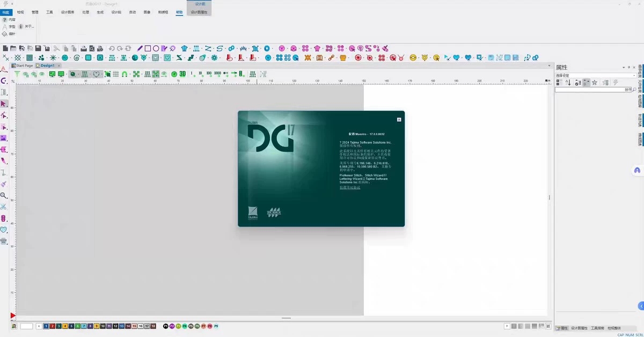
Task: Select the purple P2 color circle
Action: coord(172,326)
